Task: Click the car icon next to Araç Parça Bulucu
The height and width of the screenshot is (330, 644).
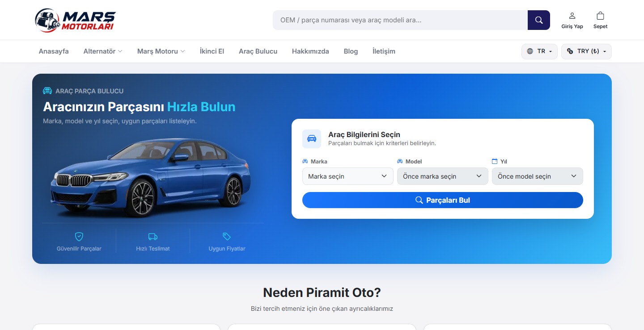Action: (x=47, y=91)
